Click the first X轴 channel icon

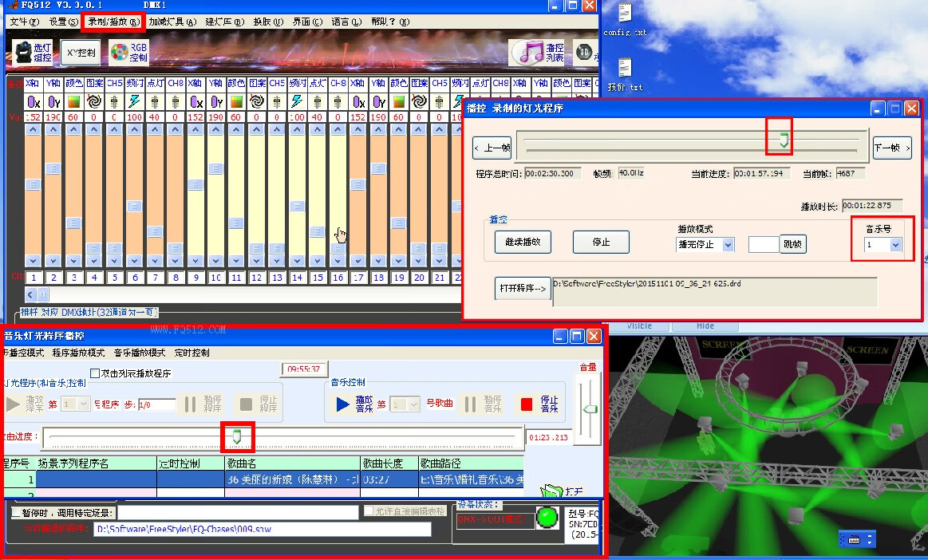[34, 101]
